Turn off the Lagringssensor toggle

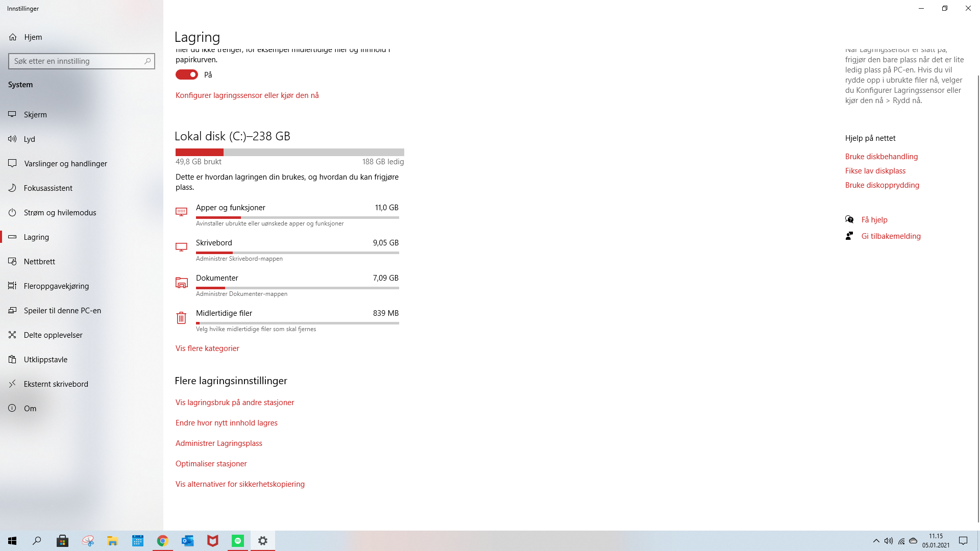187,74
